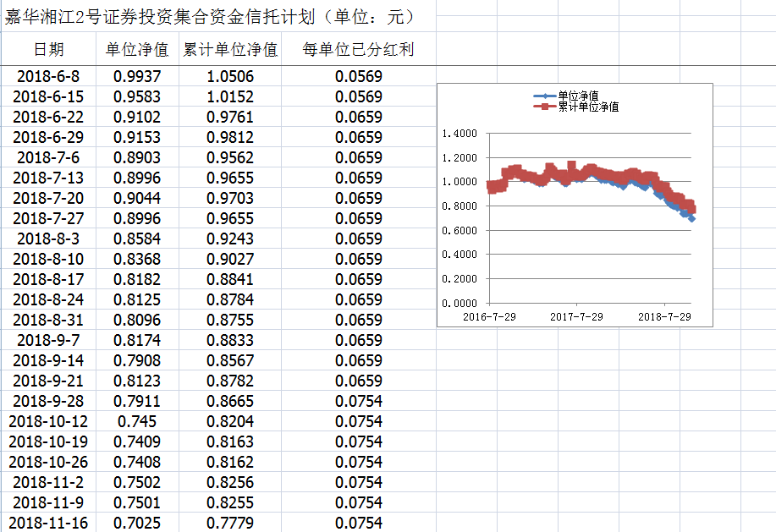Click the 1.4000 axis label on chart
This screenshot has width=776, height=532.
[460, 133]
